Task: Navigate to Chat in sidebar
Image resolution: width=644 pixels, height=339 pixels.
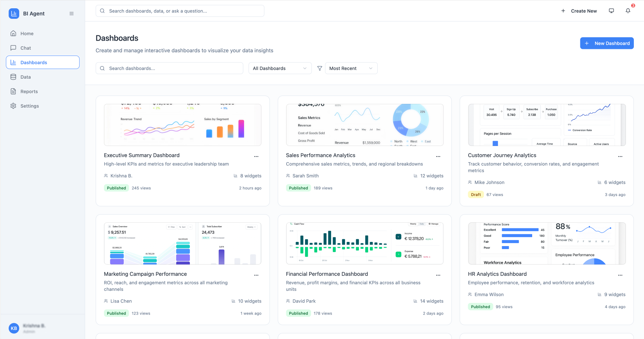Action: [x=26, y=48]
